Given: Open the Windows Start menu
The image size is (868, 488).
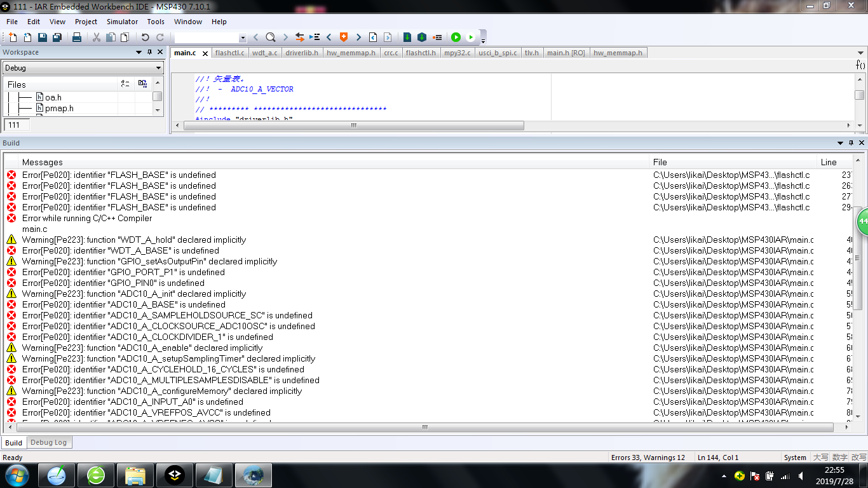Looking at the screenshot, I should (x=17, y=475).
